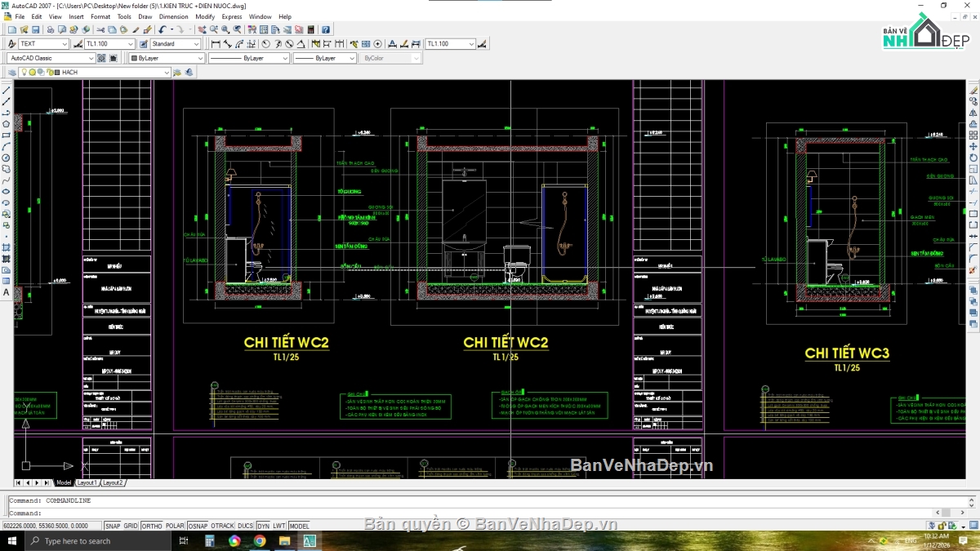Click the Open file icon
The width and height of the screenshot is (980, 551).
(24, 29)
